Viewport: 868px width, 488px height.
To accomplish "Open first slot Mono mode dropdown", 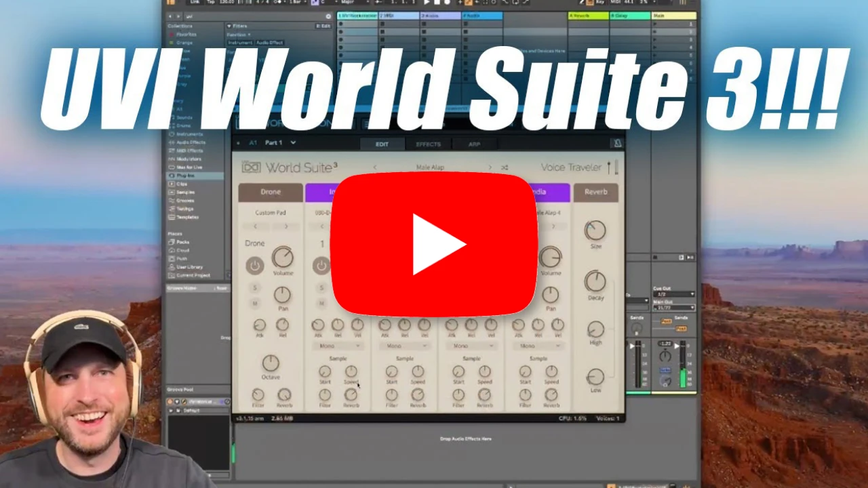I will [338, 346].
